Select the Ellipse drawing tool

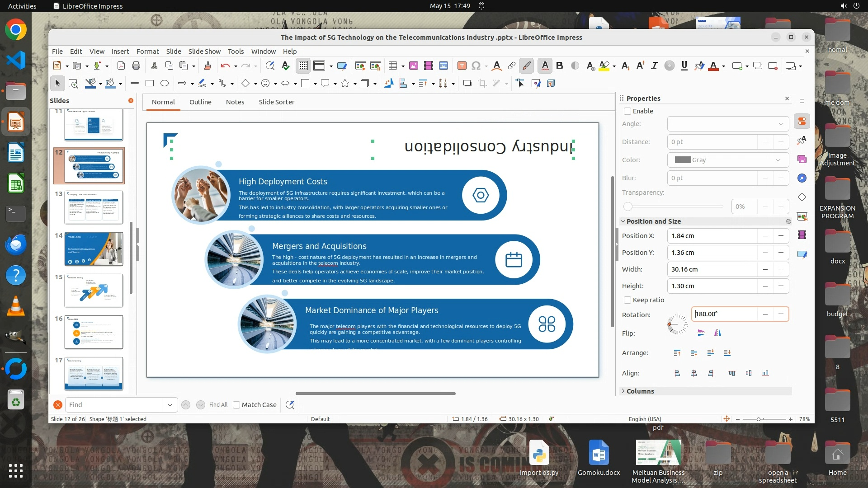(165, 83)
